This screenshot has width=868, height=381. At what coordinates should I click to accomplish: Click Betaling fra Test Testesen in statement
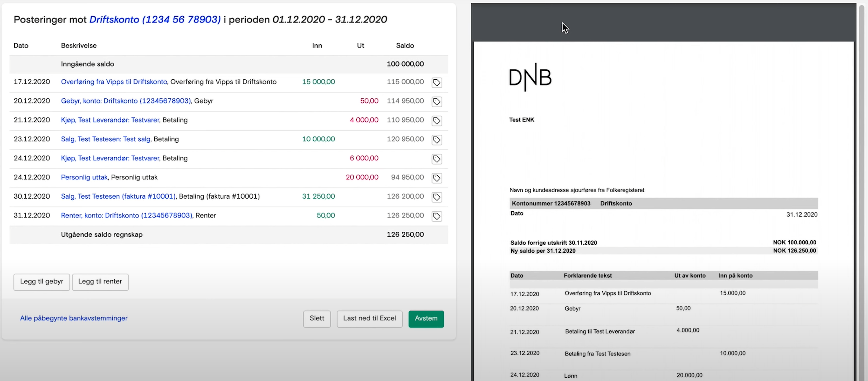[x=597, y=354]
